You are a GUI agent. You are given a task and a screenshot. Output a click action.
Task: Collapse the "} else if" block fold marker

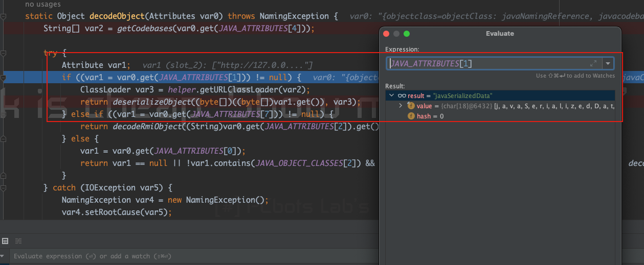[x=4, y=114]
